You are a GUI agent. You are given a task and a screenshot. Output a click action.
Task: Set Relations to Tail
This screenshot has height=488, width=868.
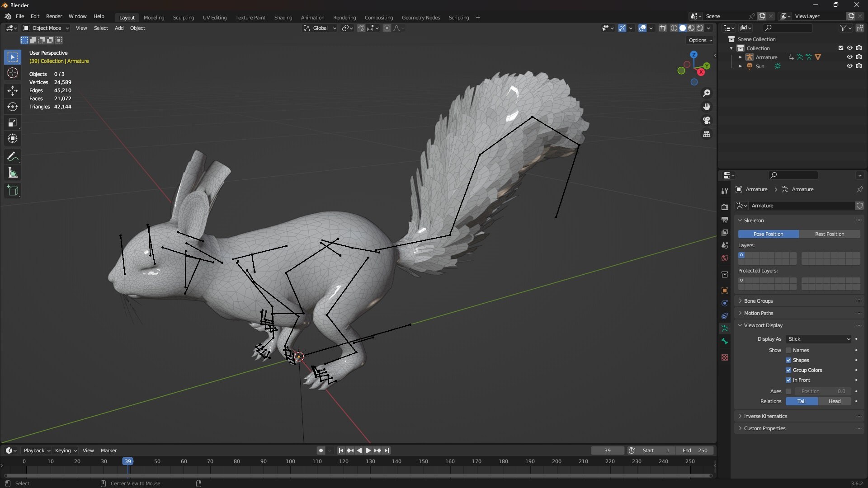tap(801, 401)
